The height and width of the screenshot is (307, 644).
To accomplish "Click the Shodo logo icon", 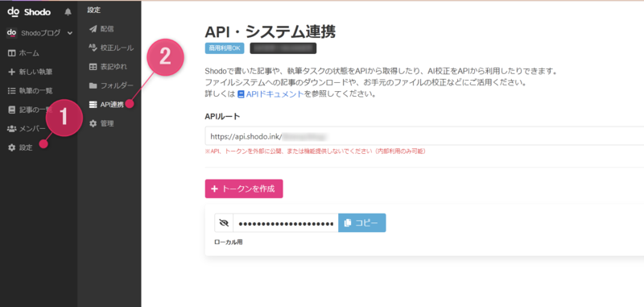I will [x=14, y=12].
